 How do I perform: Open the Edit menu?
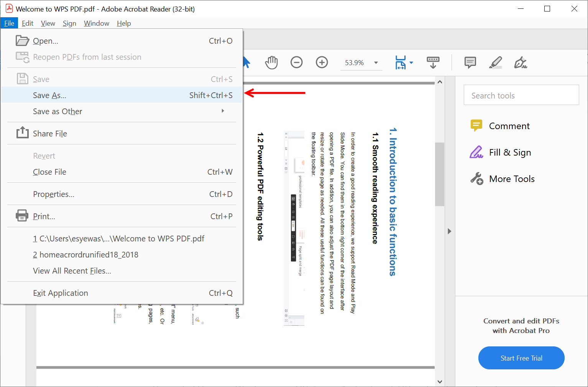point(27,23)
